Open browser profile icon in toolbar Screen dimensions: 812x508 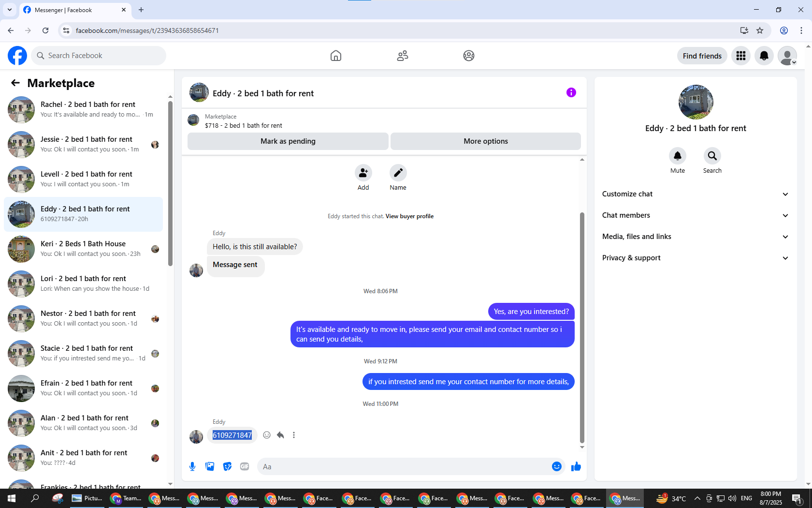784,30
